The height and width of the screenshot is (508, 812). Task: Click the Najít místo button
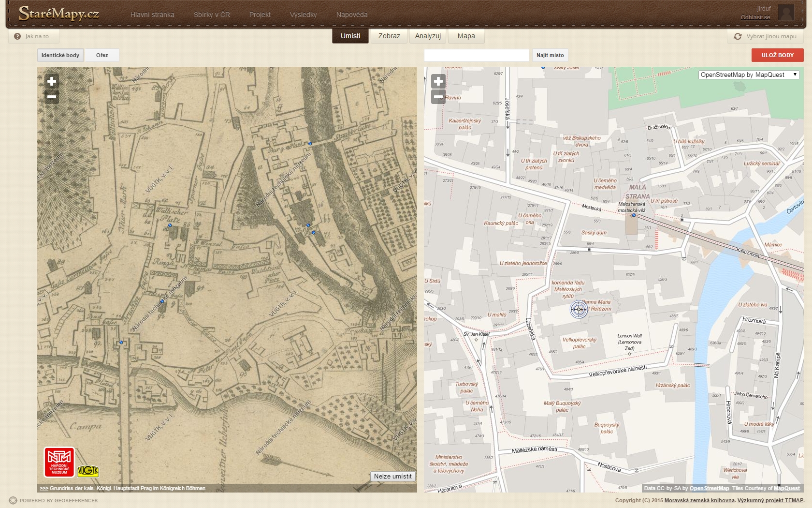[x=550, y=55]
